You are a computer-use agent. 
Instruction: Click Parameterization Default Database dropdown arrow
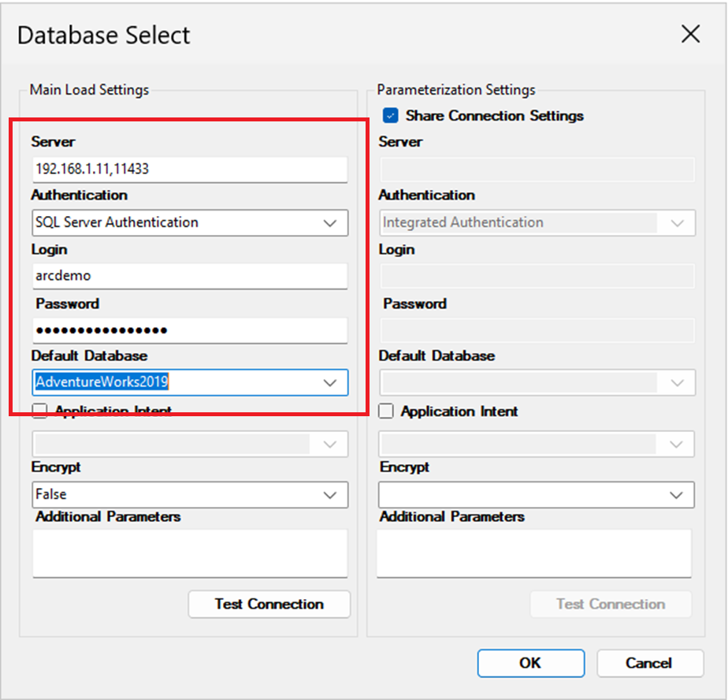pos(678,383)
